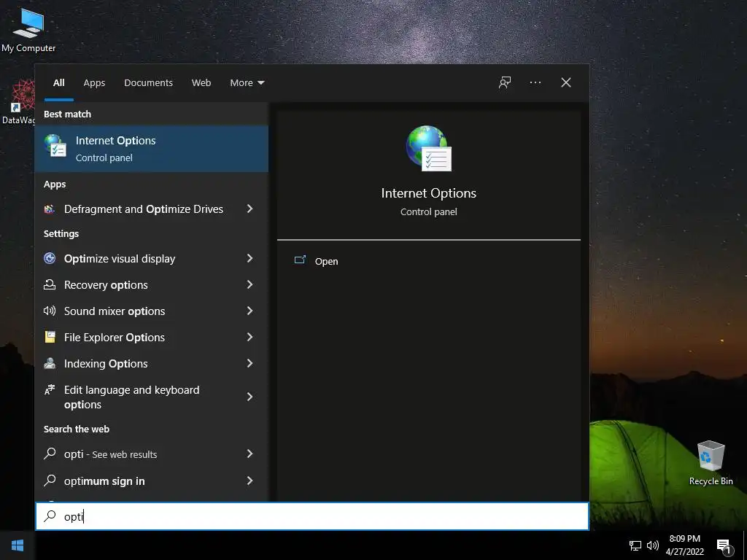Open the DataWag desktop shortcut
Image resolution: width=747 pixels, height=560 pixels.
pyautogui.click(x=18, y=102)
